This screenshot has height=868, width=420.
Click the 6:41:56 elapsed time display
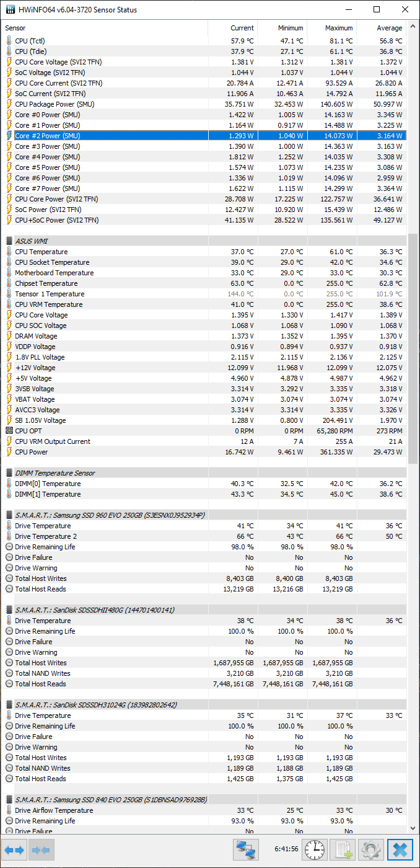286,849
